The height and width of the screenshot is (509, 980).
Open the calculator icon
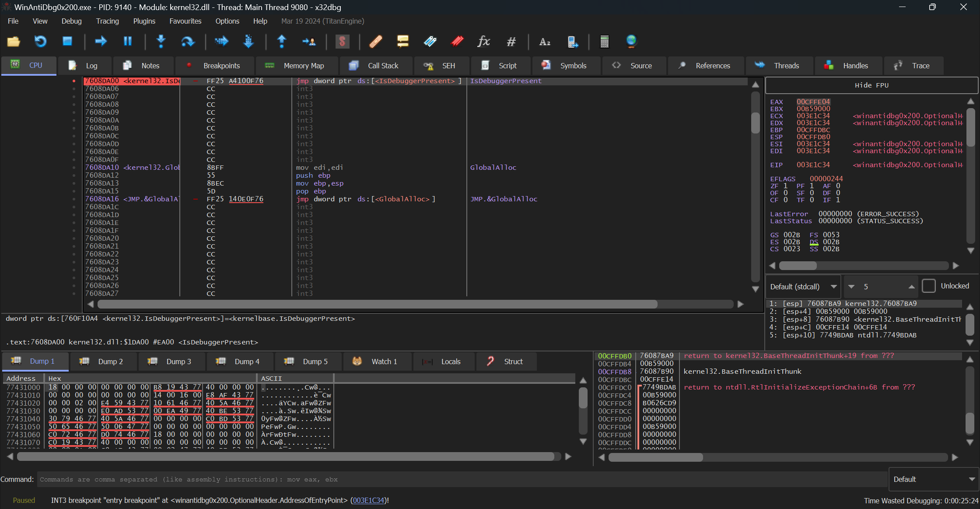pyautogui.click(x=605, y=42)
